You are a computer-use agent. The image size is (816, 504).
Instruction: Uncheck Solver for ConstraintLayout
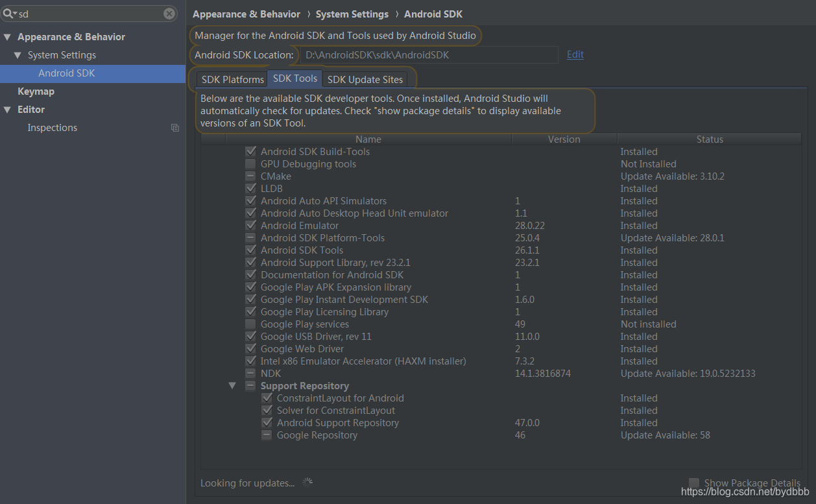tap(267, 411)
